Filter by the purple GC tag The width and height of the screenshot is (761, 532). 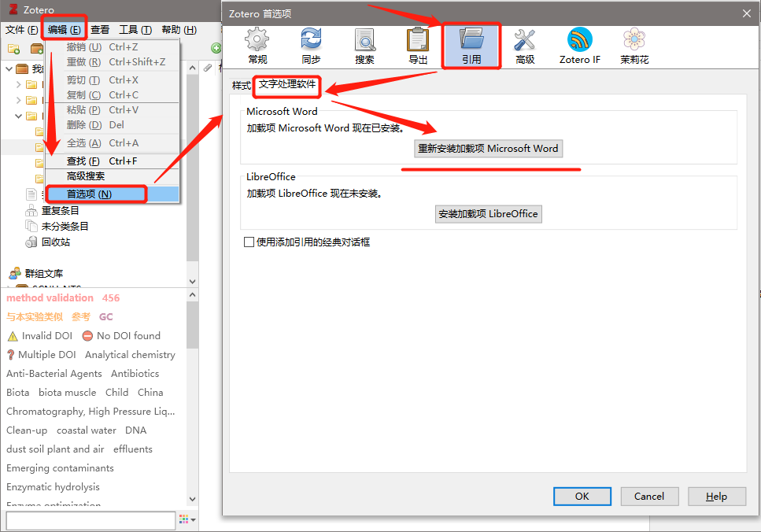(x=105, y=317)
